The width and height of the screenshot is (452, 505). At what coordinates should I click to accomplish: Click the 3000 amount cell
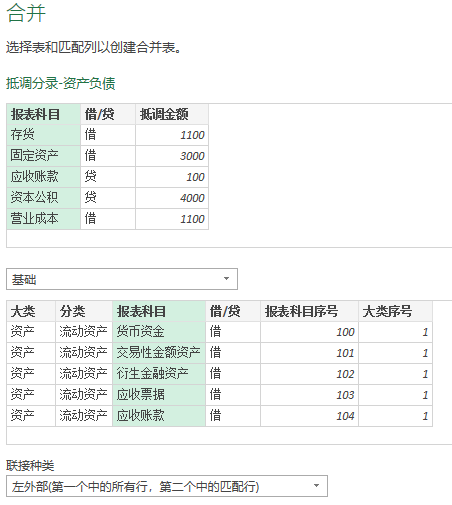coord(172,156)
